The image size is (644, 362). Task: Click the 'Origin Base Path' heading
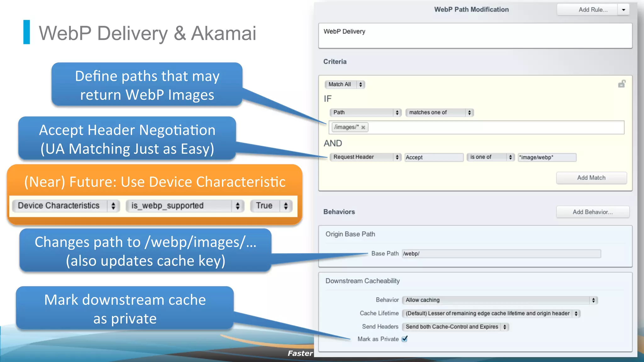pos(350,234)
